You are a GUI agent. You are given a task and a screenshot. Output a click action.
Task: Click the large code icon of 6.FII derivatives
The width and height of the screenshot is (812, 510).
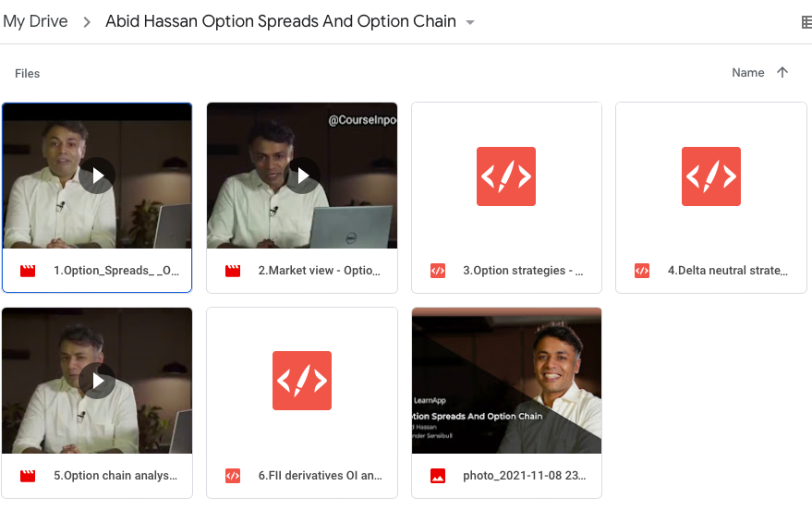coord(302,381)
